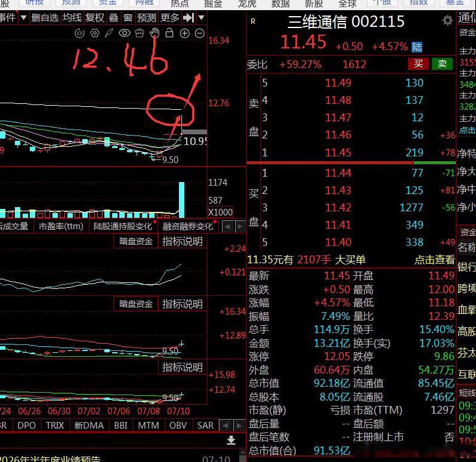Click buy level 3 volume 1277
The image size is (476, 462).
click(412, 208)
